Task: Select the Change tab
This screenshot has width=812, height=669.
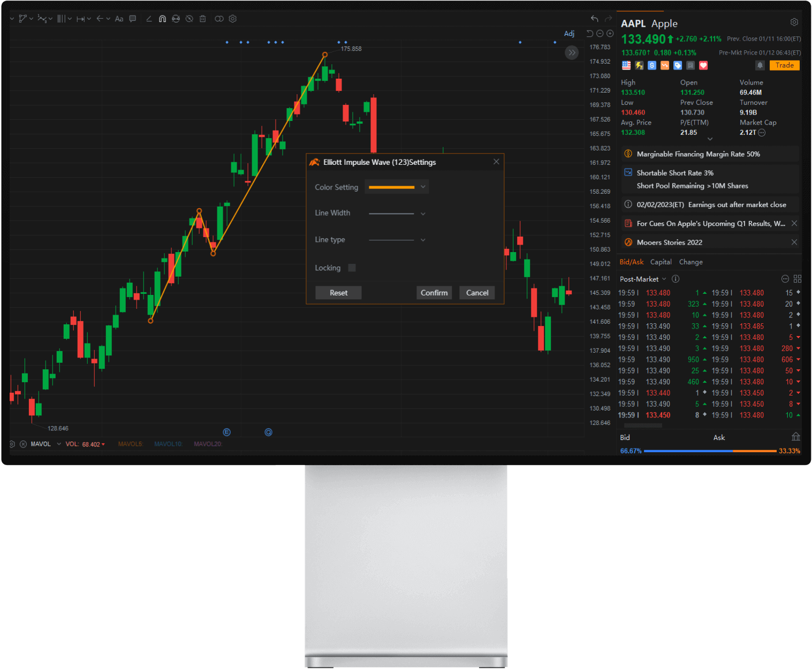Action: [690, 262]
